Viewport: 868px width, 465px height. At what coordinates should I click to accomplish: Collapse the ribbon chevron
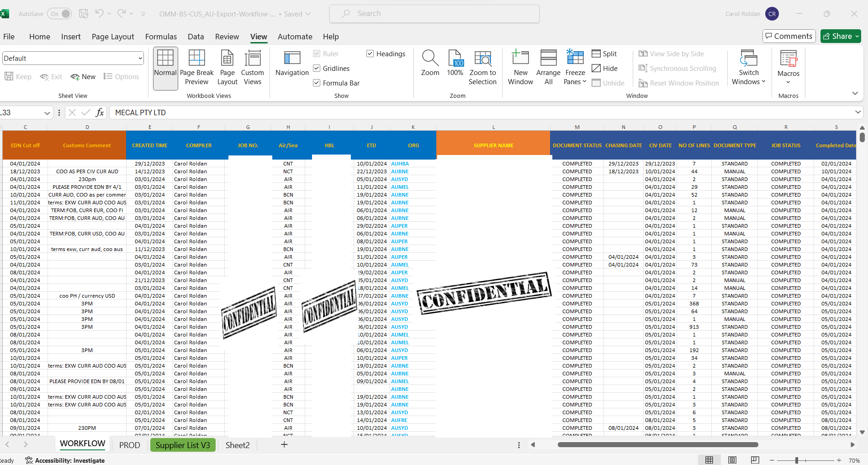[x=855, y=93]
